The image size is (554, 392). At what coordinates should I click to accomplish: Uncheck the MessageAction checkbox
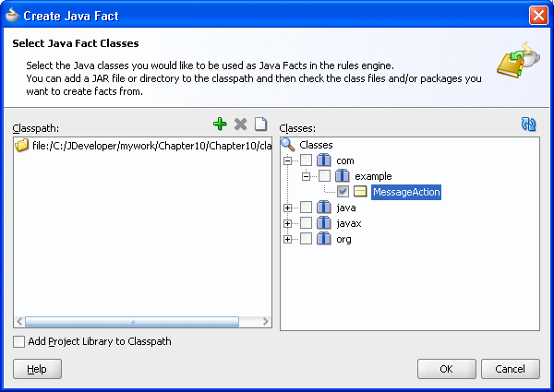[343, 192]
